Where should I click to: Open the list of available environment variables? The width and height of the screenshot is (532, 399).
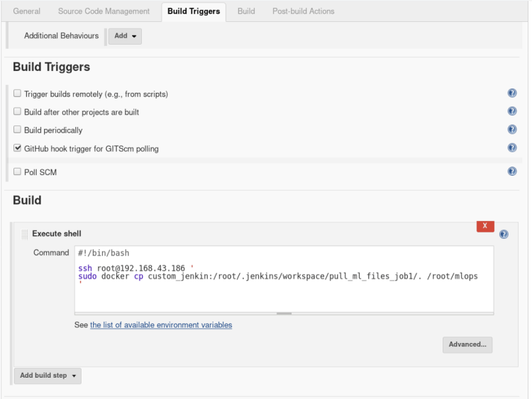pos(161,325)
